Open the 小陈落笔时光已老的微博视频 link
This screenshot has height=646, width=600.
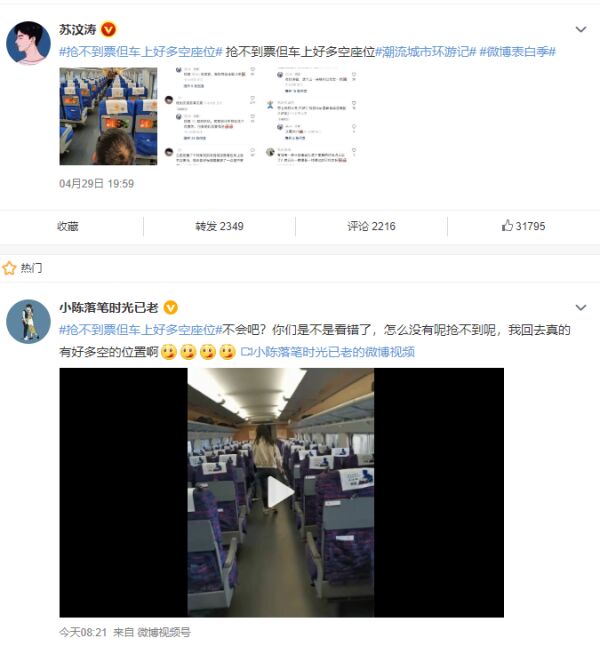(327, 352)
